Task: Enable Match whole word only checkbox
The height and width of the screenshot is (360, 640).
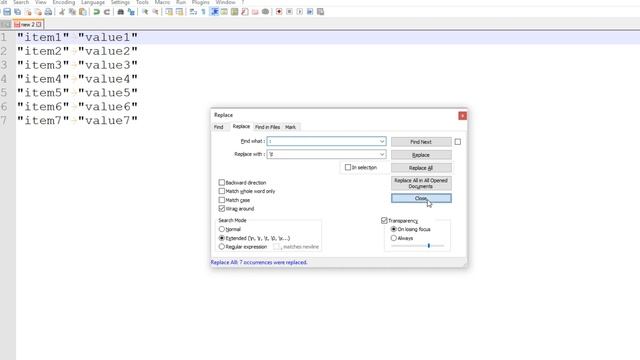Action: click(x=222, y=191)
